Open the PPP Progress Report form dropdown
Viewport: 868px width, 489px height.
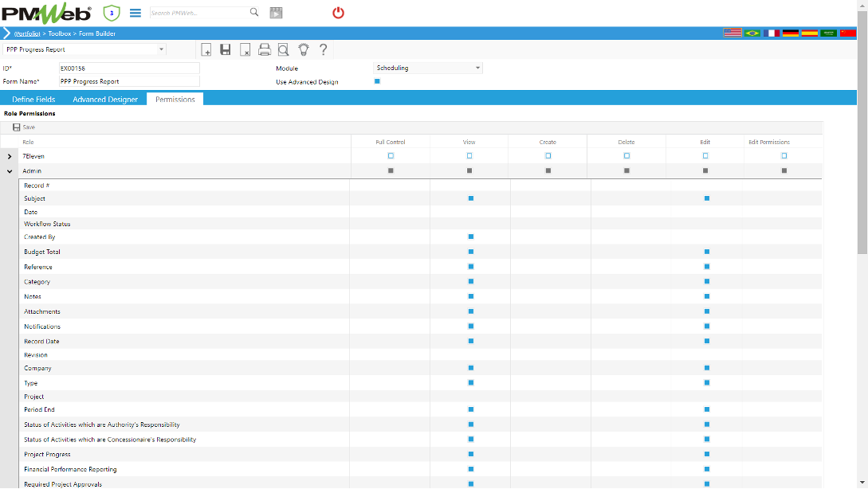click(161, 49)
